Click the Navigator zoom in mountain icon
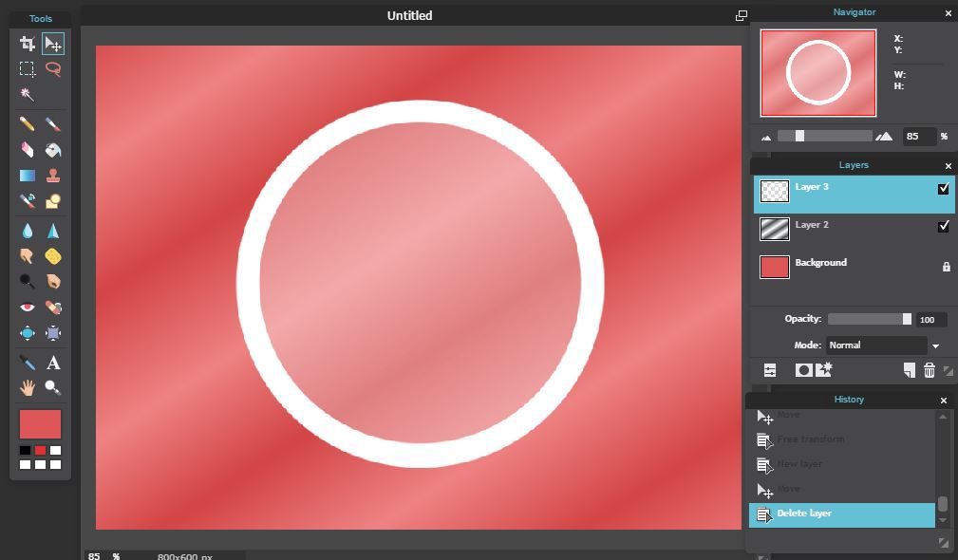958x560 pixels. pyautogui.click(x=883, y=136)
